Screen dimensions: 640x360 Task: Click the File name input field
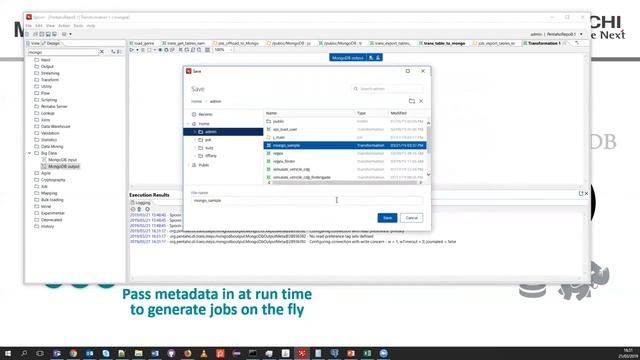click(x=307, y=200)
